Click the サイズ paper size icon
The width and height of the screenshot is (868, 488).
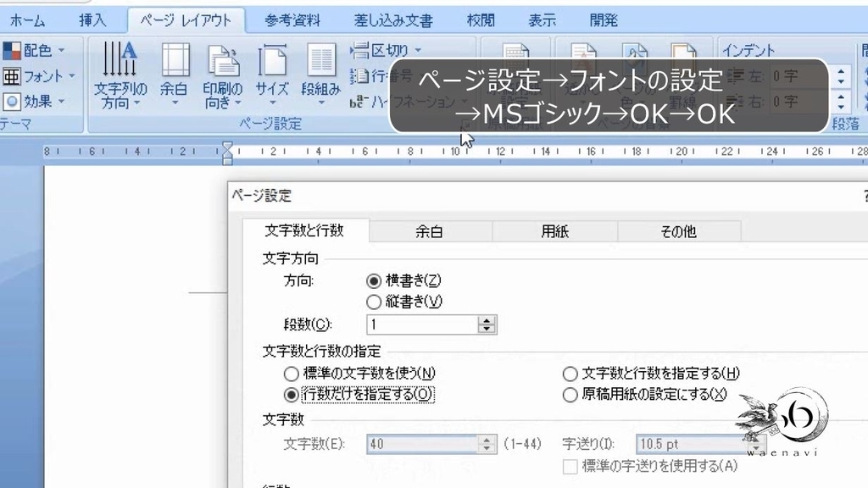coord(272,60)
